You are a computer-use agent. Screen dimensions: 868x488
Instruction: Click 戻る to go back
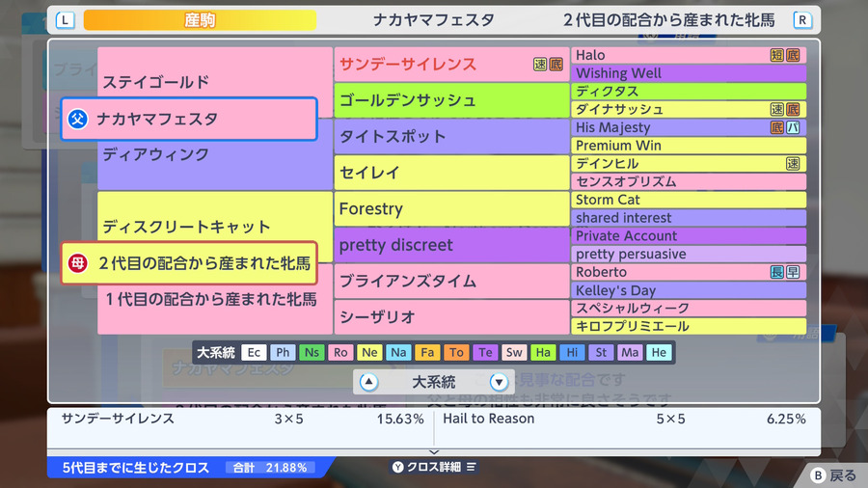point(843,475)
